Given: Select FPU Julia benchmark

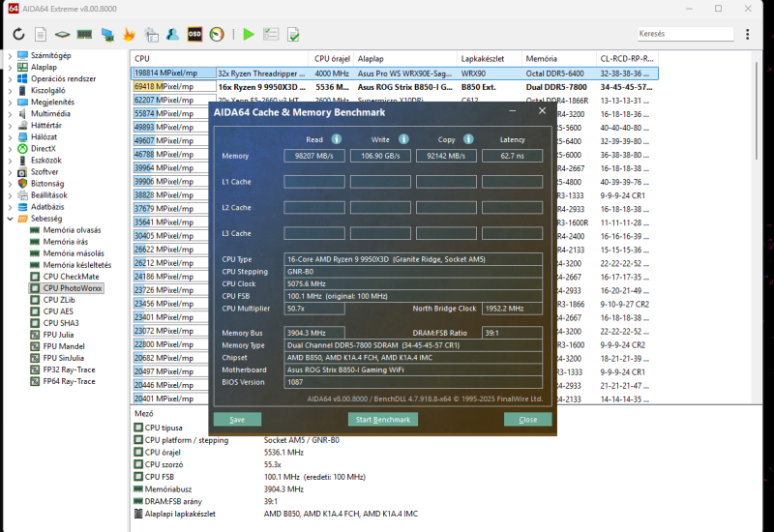Looking at the screenshot, I should (58, 335).
